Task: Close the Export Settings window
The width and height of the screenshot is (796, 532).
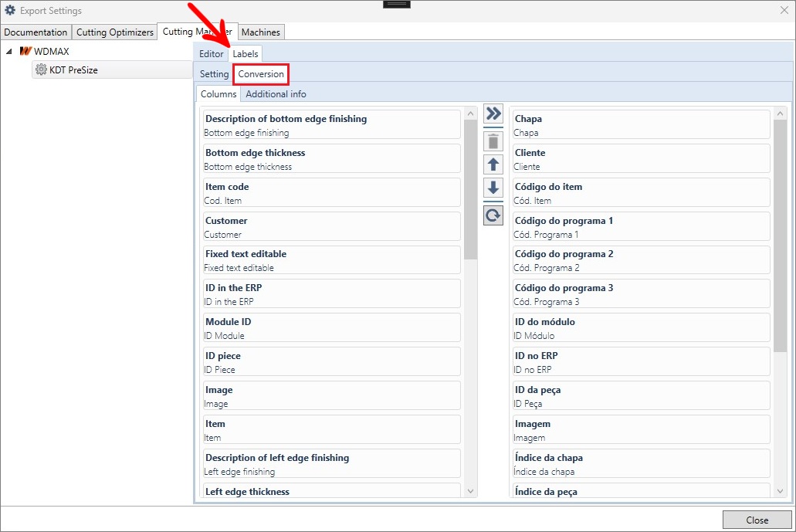Action: [784, 10]
